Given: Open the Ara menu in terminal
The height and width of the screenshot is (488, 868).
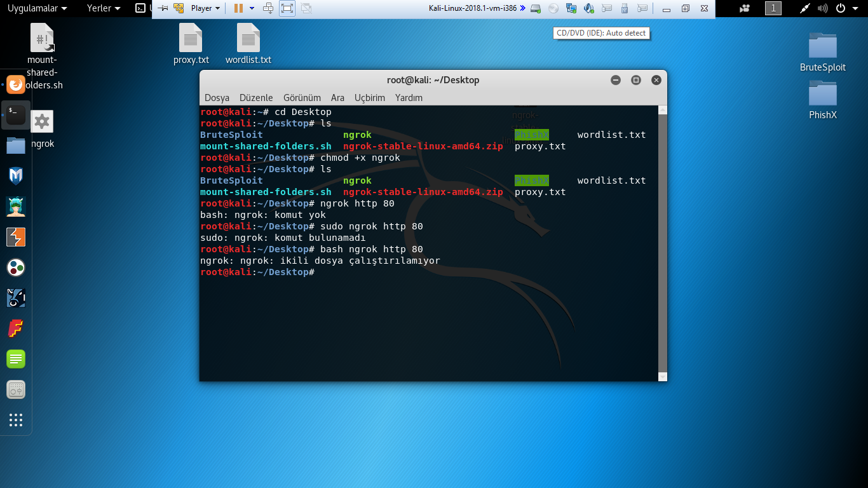Looking at the screenshot, I should tap(337, 98).
